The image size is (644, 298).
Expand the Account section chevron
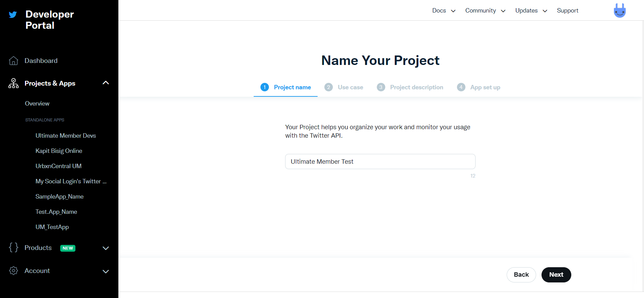pyautogui.click(x=106, y=271)
